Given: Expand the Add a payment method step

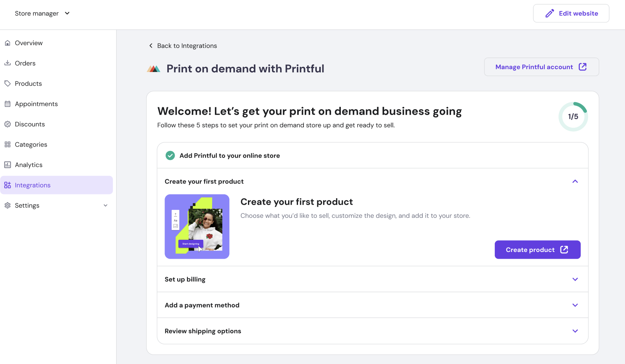Looking at the screenshot, I should click(575, 305).
